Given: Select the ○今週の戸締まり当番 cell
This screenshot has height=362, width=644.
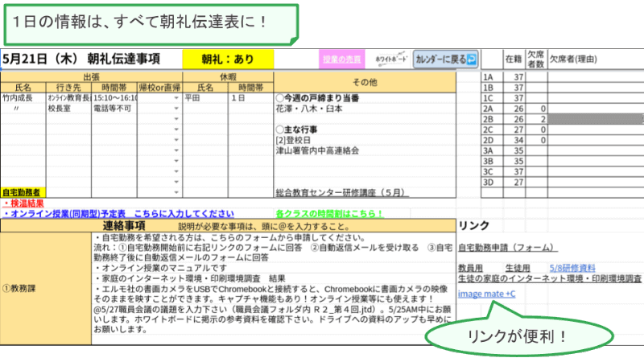Looking at the screenshot, I should (365, 98).
